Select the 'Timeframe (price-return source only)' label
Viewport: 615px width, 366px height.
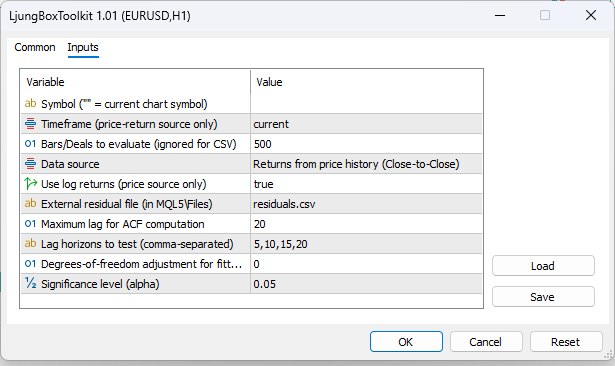(x=129, y=124)
